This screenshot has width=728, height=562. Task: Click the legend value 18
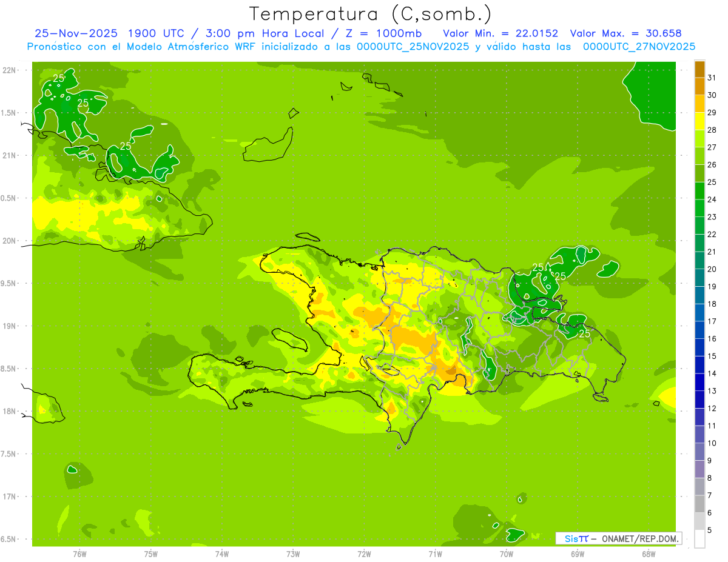pyautogui.click(x=712, y=304)
